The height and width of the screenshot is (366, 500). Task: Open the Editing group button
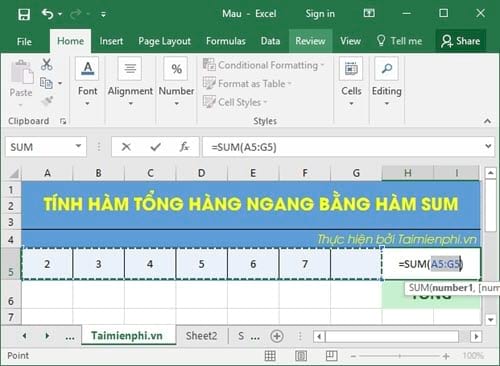386,82
